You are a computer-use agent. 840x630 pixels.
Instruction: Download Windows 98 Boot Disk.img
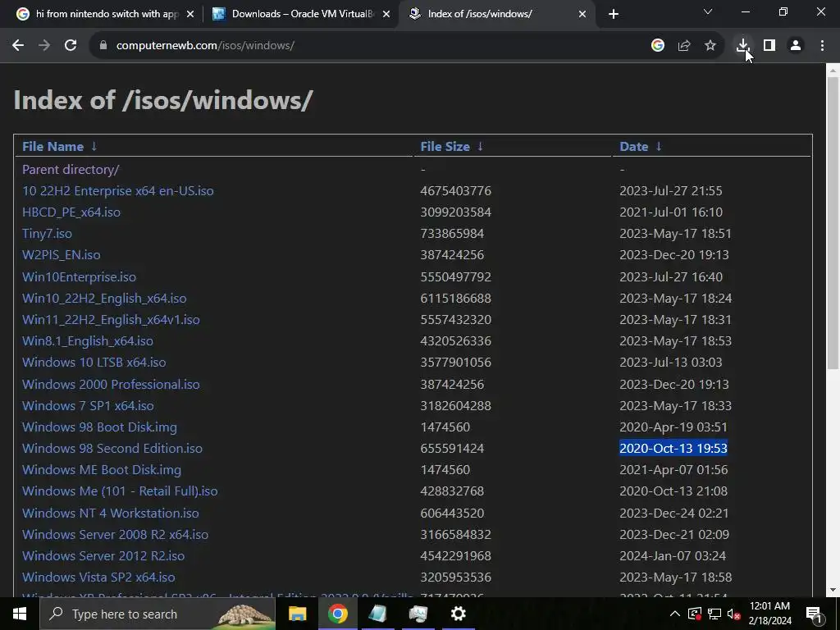99,427
